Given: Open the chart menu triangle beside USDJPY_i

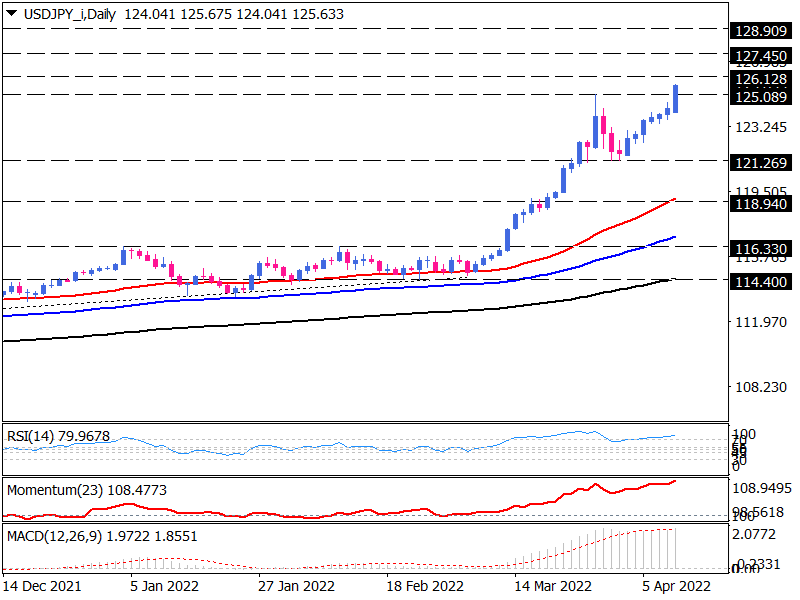Looking at the screenshot, I should coord(12,13).
